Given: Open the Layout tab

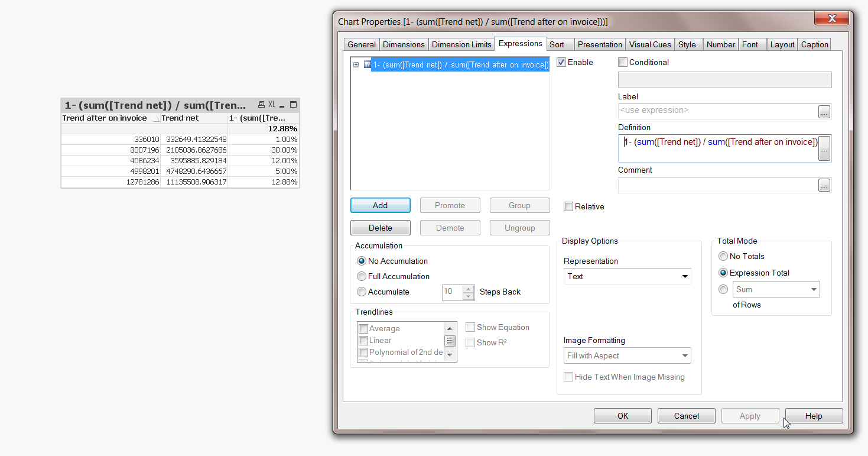Looking at the screenshot, I should click(x=782, y=44).
